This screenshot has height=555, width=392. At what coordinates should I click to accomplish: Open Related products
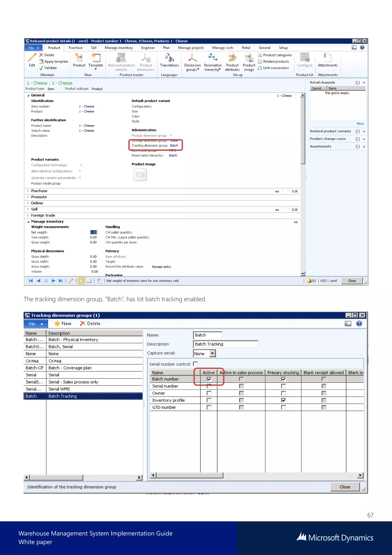point(274,61)
